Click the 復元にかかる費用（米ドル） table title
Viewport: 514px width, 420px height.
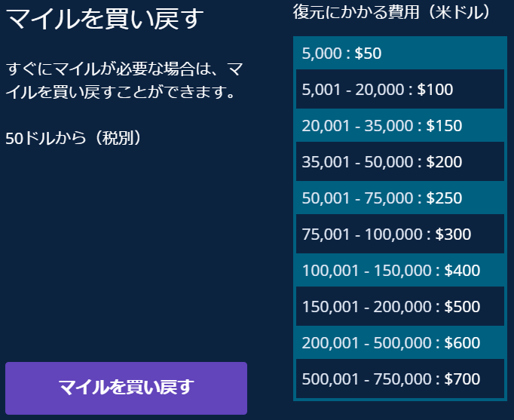tap(392, 13)
